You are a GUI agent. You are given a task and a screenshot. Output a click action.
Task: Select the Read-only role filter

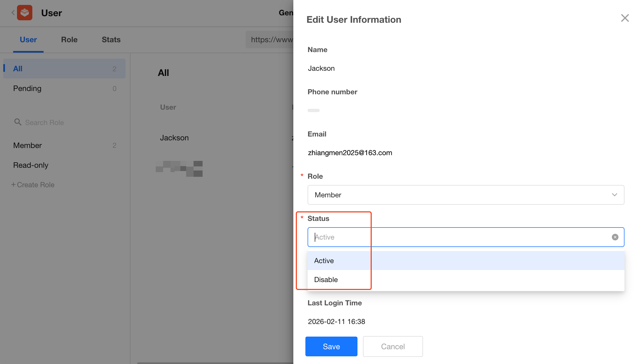[31, 165]
